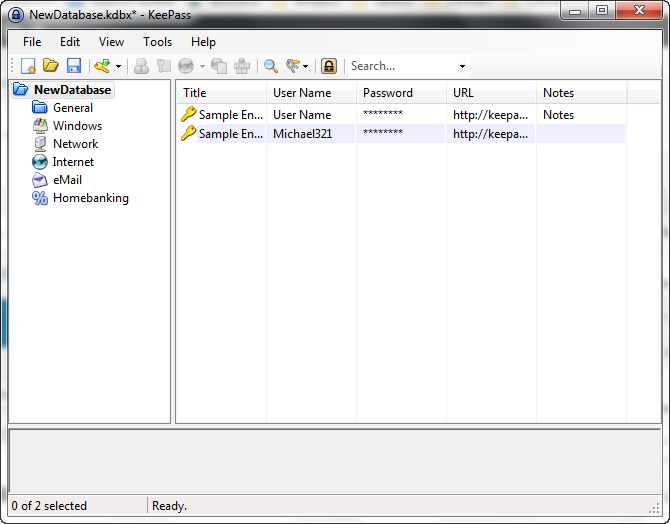Lock the workspace with the padlock icon
670x524 pixels.
(x=328, y=66)
